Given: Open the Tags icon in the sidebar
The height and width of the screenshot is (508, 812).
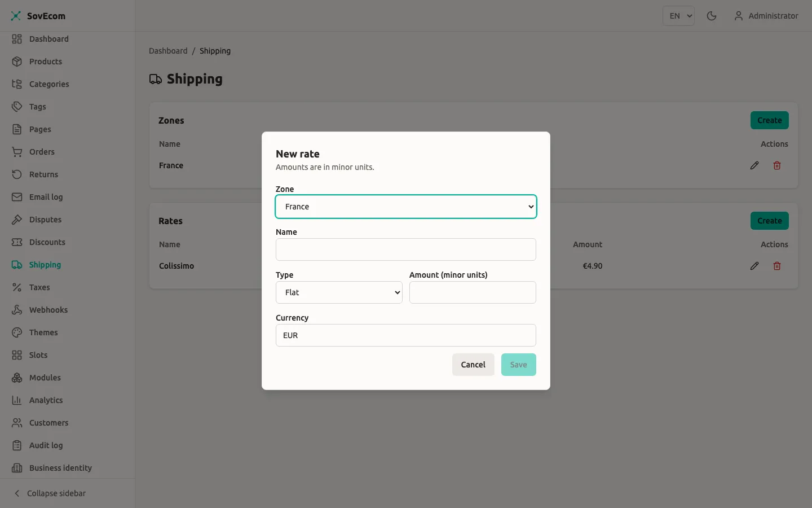Looking at the screenshot, I should [x=17, y=107].
